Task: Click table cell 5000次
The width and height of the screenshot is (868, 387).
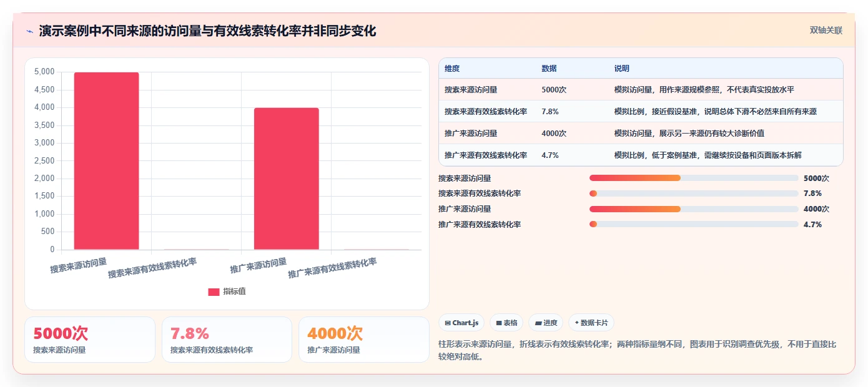Action: pos(554,90)
